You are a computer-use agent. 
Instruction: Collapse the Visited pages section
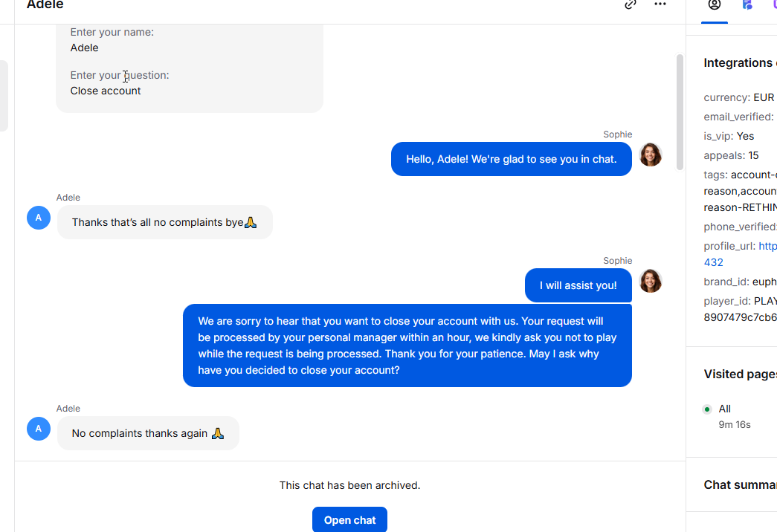pos(741,374)
